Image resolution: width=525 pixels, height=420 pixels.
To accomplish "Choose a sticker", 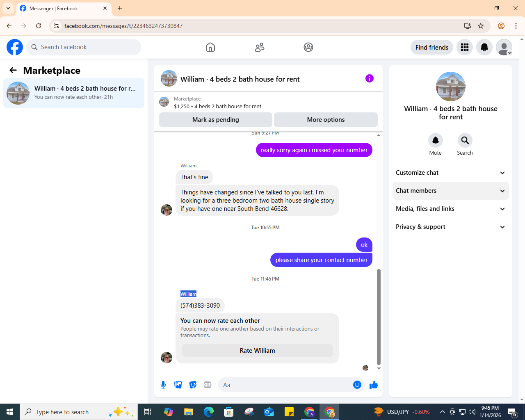I will (193, 385).
